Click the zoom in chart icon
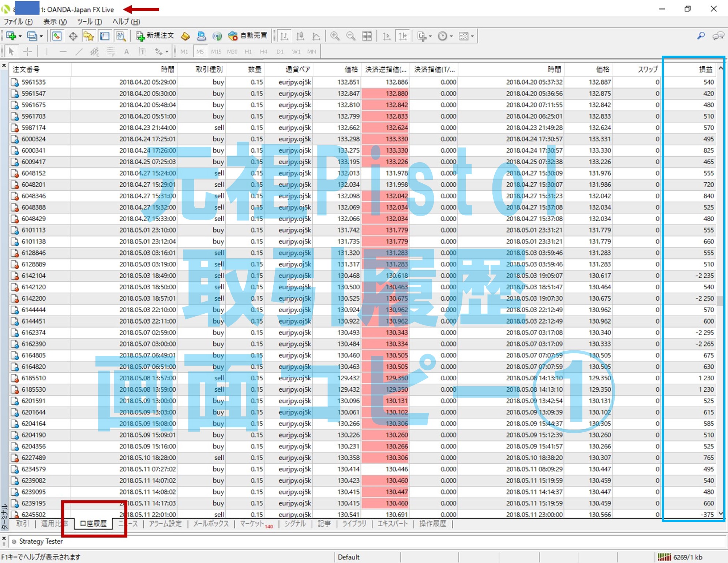Image resolution: width=728 pixels, height=563 pixels. coord(334,36)
